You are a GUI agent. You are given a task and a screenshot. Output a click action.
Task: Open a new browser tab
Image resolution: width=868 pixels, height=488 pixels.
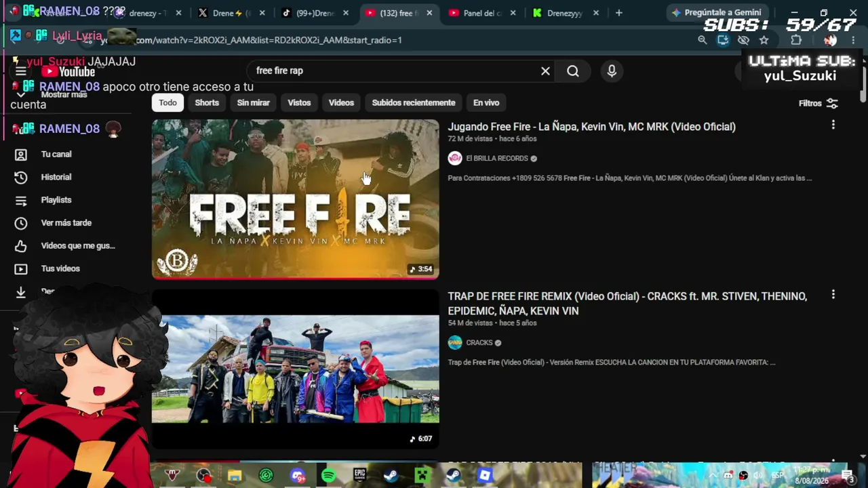pos(618,13)
